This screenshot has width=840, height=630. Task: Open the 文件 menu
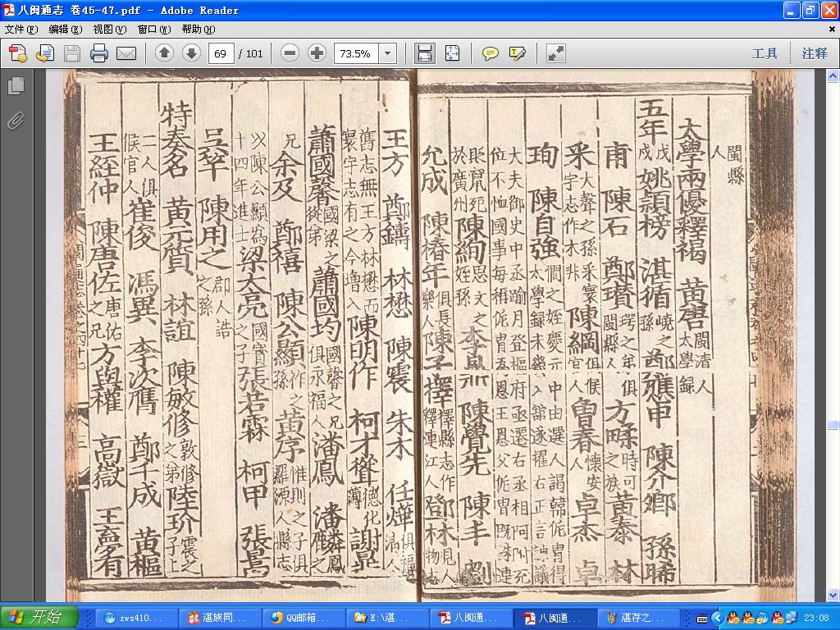[21, 29]
